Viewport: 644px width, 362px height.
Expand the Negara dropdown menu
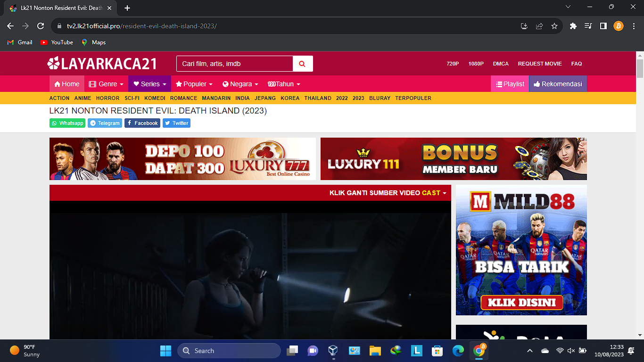click(240, 84)
